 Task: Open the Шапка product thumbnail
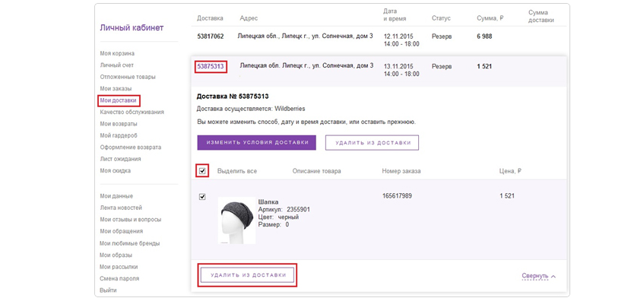pos(236,220)
